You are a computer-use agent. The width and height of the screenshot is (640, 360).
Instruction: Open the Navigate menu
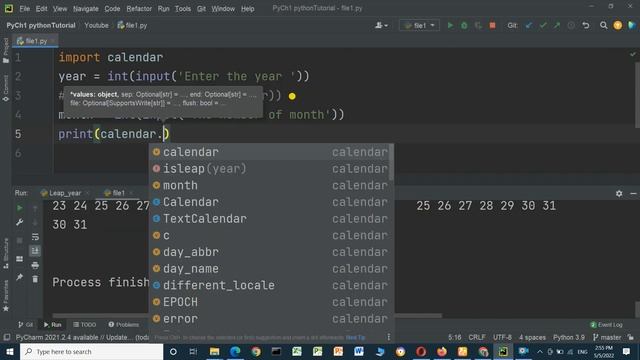point(86,9)
